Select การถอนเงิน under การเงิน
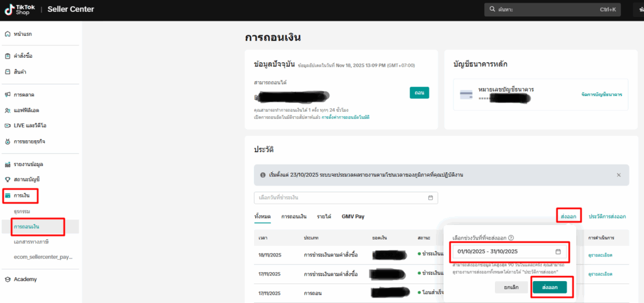644x303 pixels. (26, 227)
